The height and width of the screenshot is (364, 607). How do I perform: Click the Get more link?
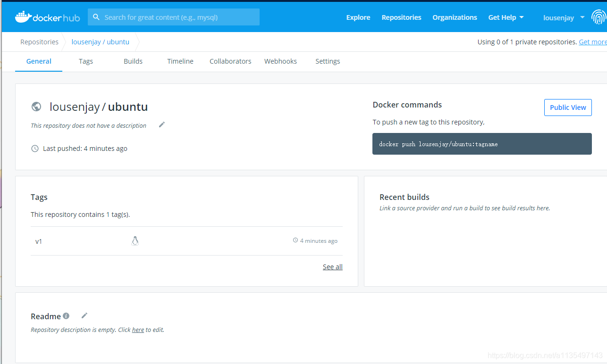pos(593,42)
